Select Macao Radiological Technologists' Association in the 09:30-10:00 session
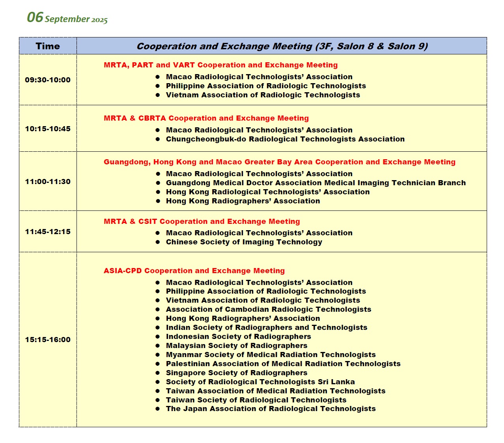504x443 pixels. point(259,77)
